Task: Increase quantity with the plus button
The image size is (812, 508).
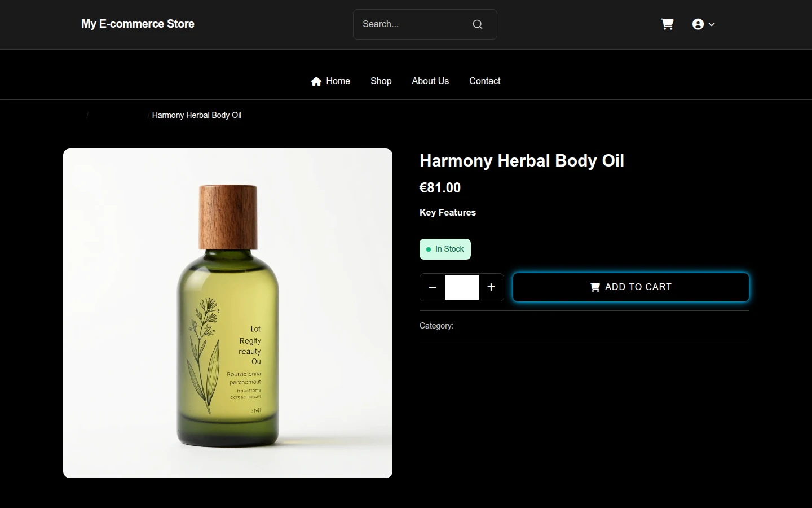Action: tap(491, 287)
